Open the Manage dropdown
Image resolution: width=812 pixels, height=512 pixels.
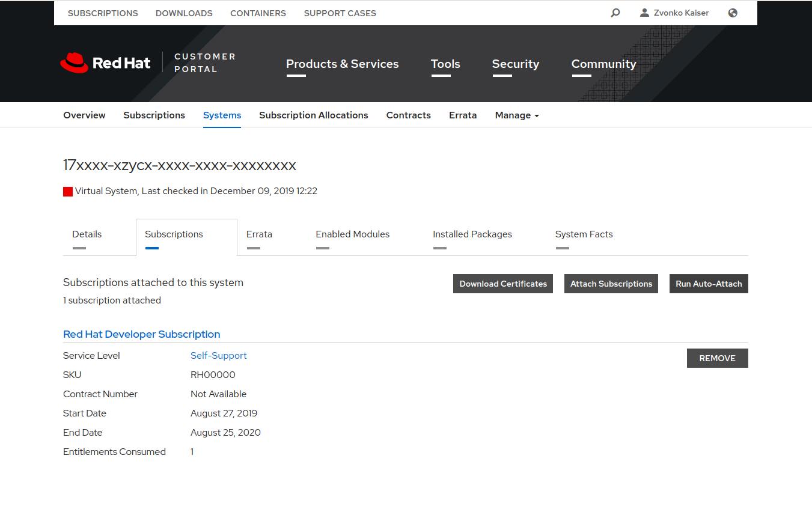[516, 115]
